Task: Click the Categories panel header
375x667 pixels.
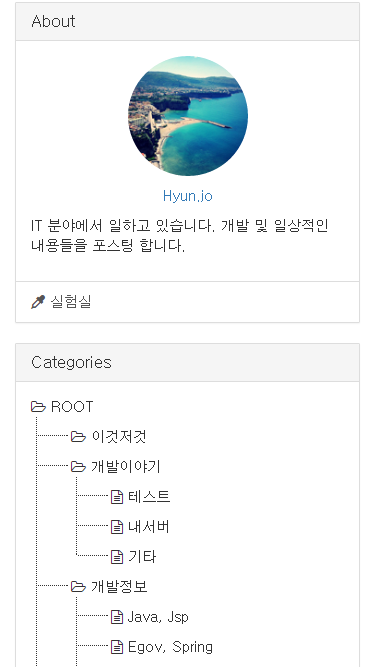Action: pyautogui.click(x=188, y=362)
